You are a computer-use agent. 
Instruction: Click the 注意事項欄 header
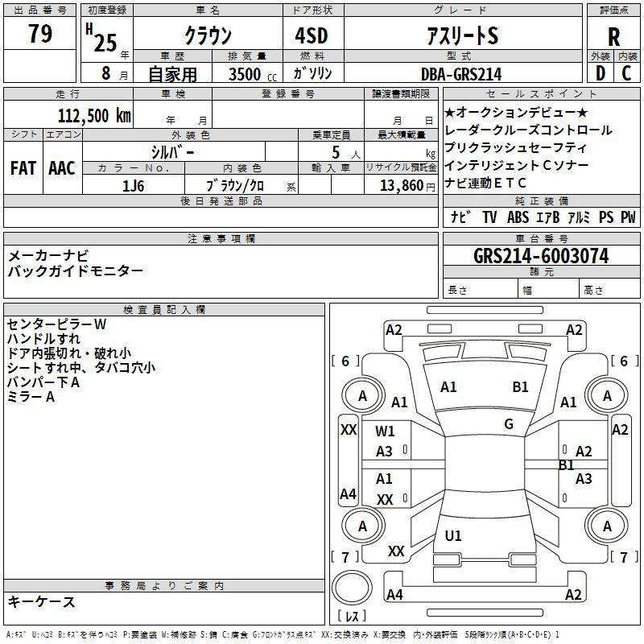coord(221,238)
